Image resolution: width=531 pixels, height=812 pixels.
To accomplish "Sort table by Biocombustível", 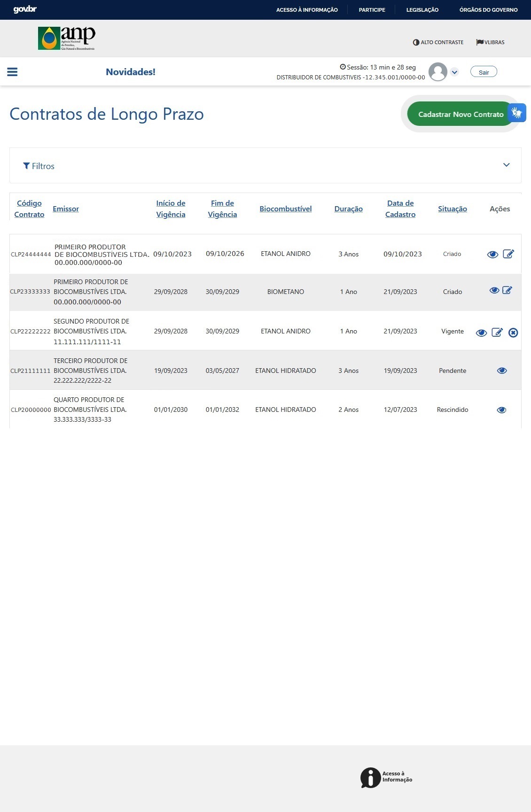I will 286,209.
